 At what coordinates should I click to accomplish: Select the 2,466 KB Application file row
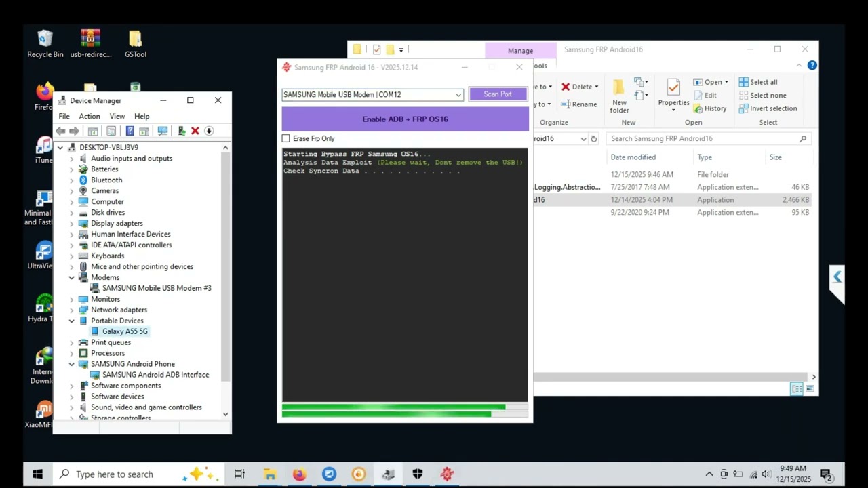click(671, 200)
